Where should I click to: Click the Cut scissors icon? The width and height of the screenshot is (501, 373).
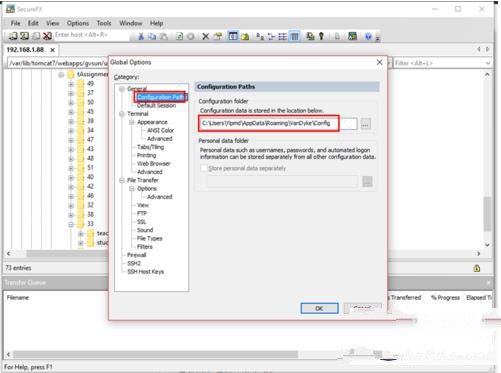click(x=141, y=36)
